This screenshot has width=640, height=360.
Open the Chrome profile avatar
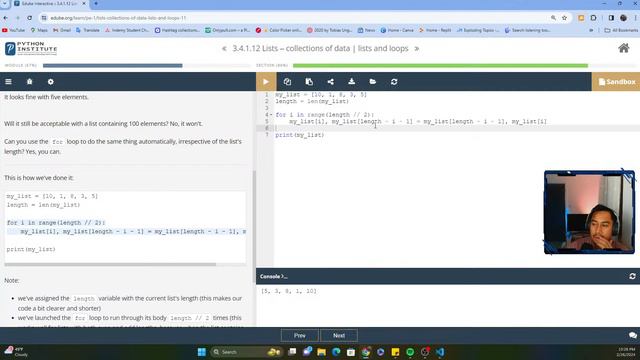pos(623,18)
